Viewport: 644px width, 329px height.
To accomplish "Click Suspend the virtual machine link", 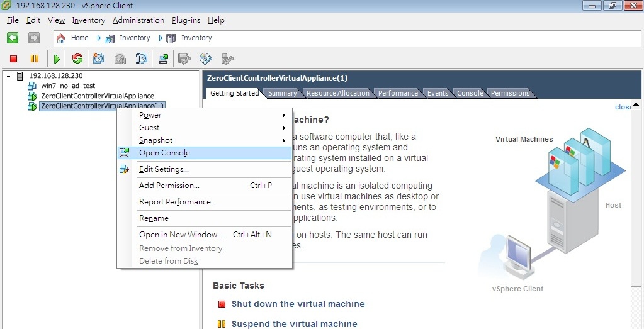I will coord(295,324).
